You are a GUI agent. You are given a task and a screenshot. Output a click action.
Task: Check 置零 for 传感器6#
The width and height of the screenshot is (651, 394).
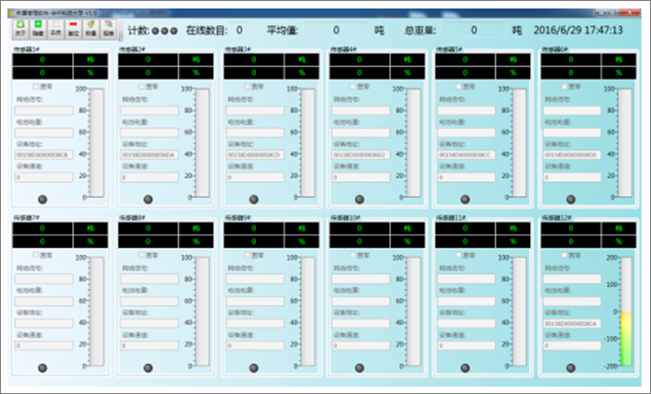(564, 86)
